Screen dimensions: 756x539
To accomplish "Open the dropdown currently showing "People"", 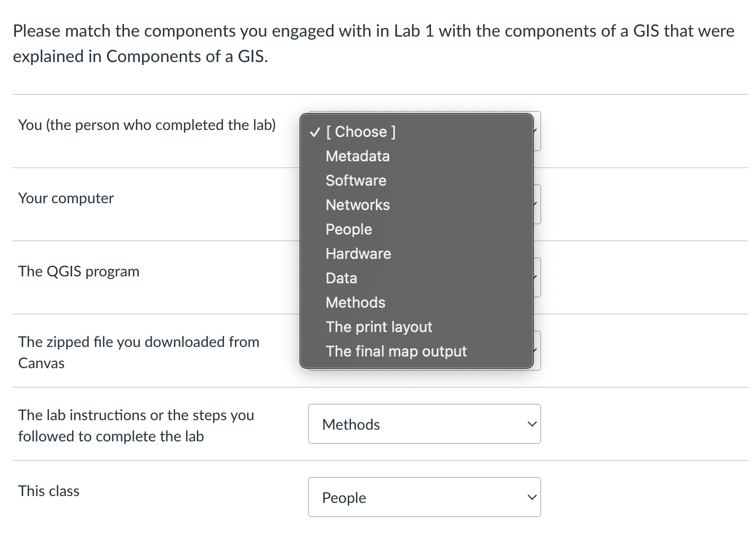I will 424,497.
